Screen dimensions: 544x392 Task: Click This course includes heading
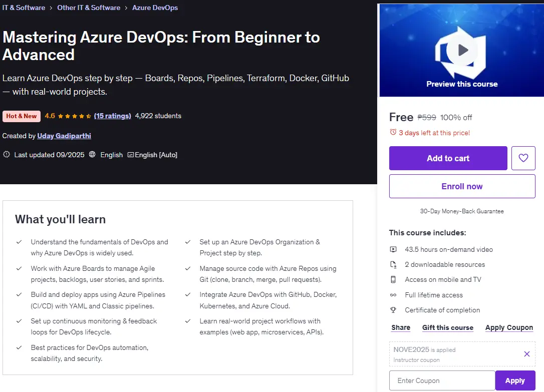(x=427, y=233)
